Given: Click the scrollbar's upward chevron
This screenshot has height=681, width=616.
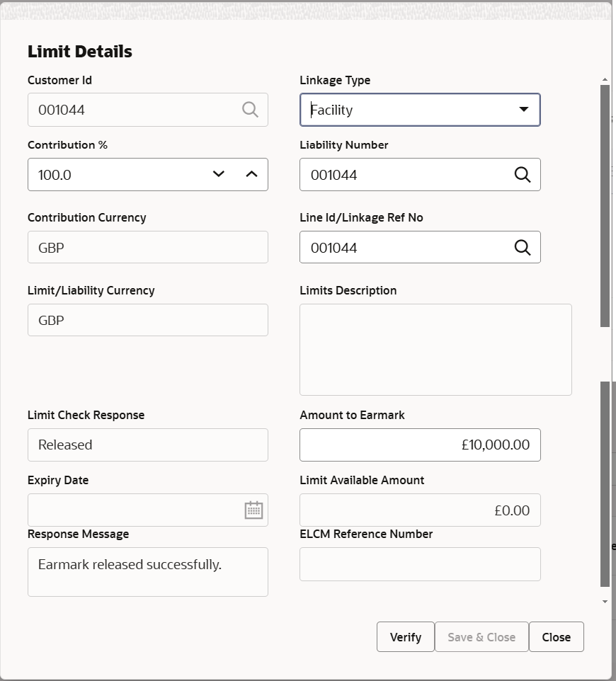Looking at the screenshot, I should (605, 79).
